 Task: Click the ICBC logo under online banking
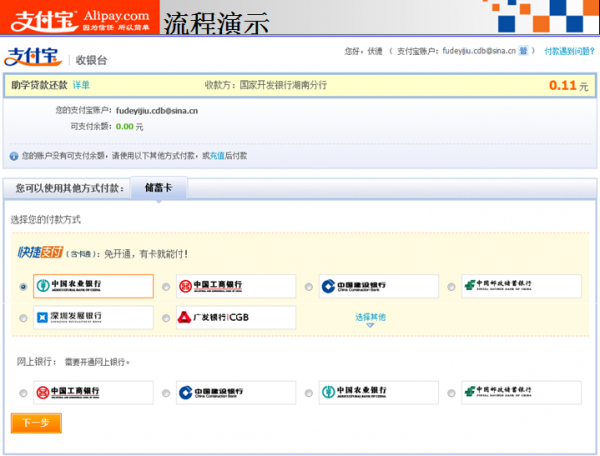click(x=93, y=392)
